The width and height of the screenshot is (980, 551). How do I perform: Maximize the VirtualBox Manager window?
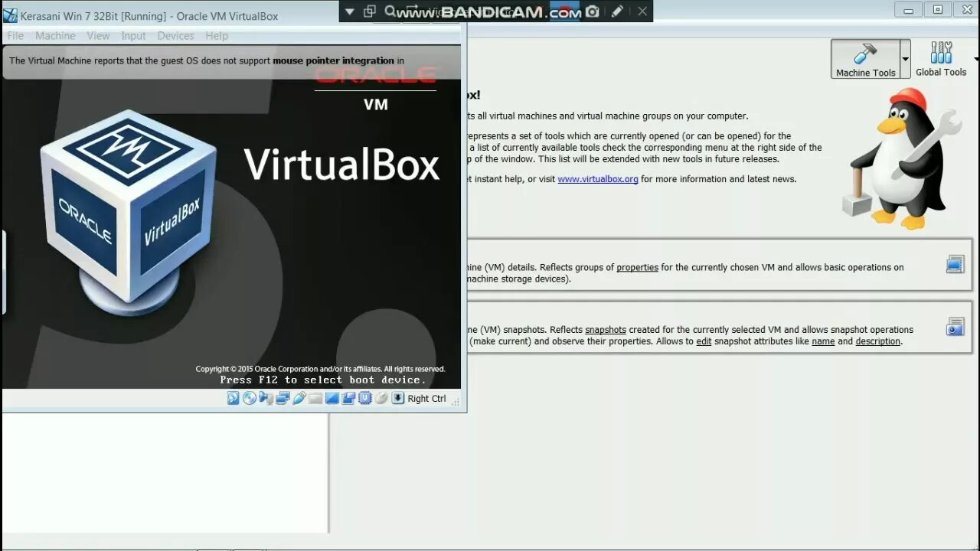(x=938, y=10)
